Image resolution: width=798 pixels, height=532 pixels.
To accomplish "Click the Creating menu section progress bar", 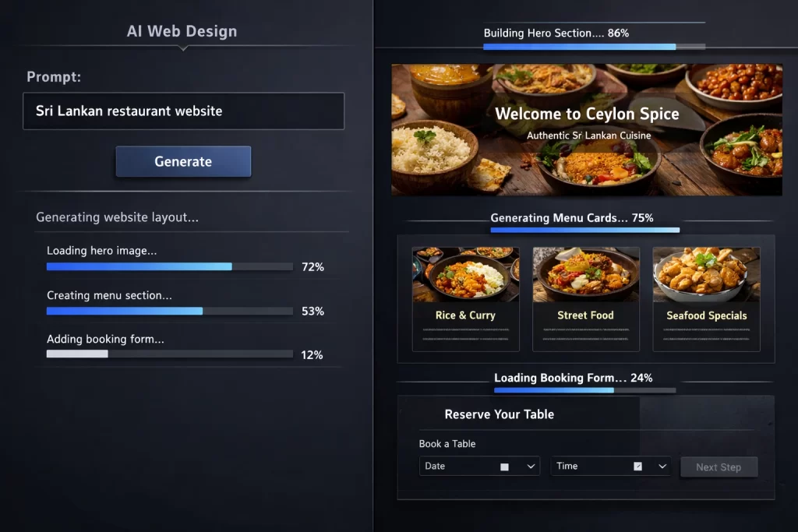I will [169, 311].
